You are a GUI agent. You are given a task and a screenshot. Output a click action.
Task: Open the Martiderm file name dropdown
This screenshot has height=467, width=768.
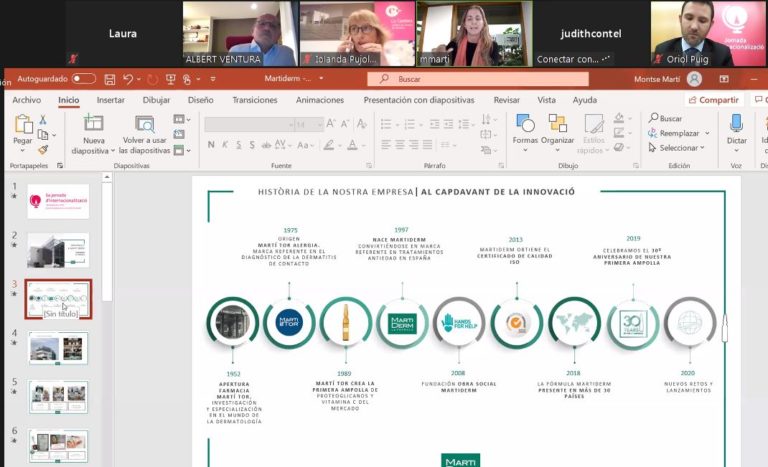321,78
